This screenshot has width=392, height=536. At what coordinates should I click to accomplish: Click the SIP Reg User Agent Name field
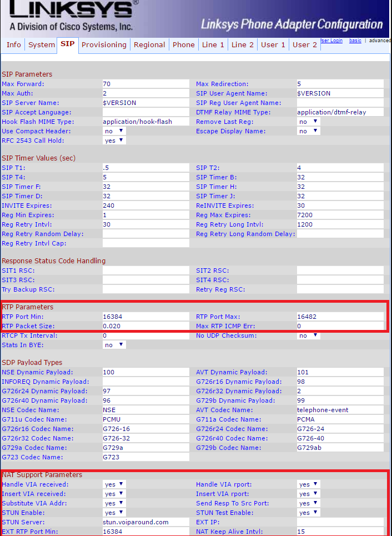point(340,103)
